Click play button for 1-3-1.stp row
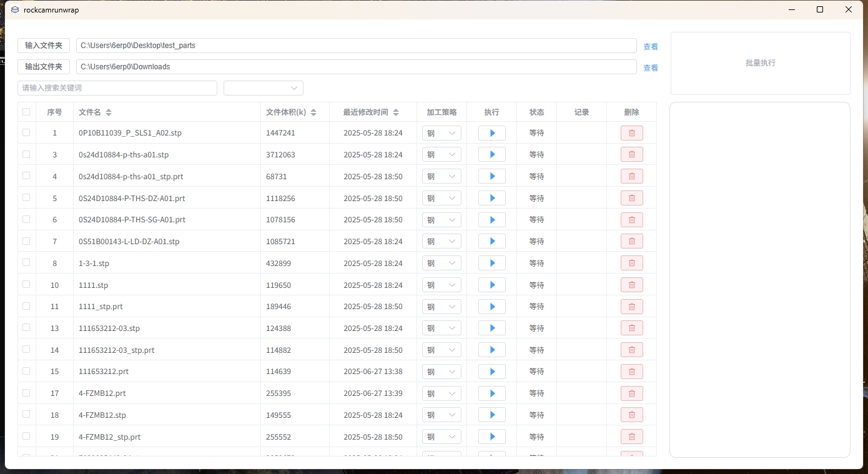The width and height of the screenshot is (868, 474). [x=491, y=263]
